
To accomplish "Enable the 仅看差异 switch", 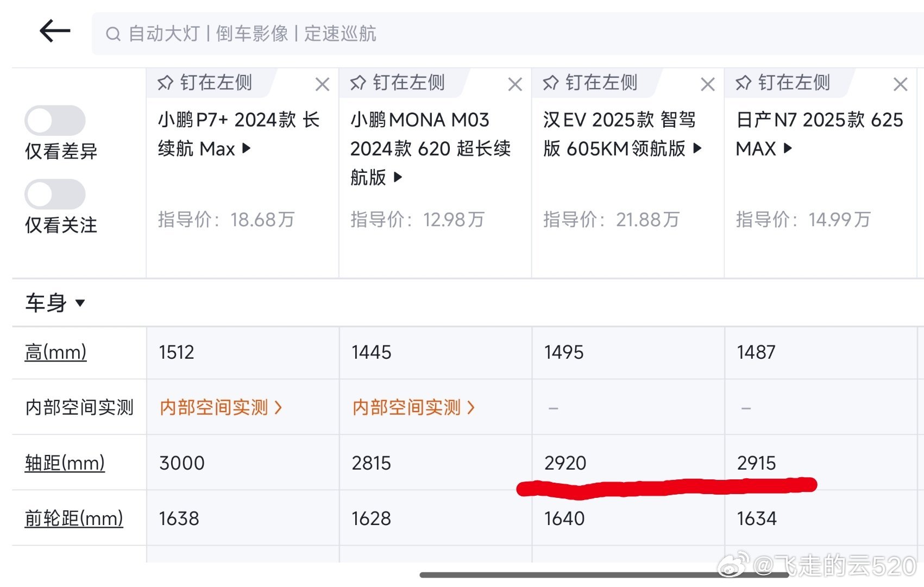I will coord(55,121).
